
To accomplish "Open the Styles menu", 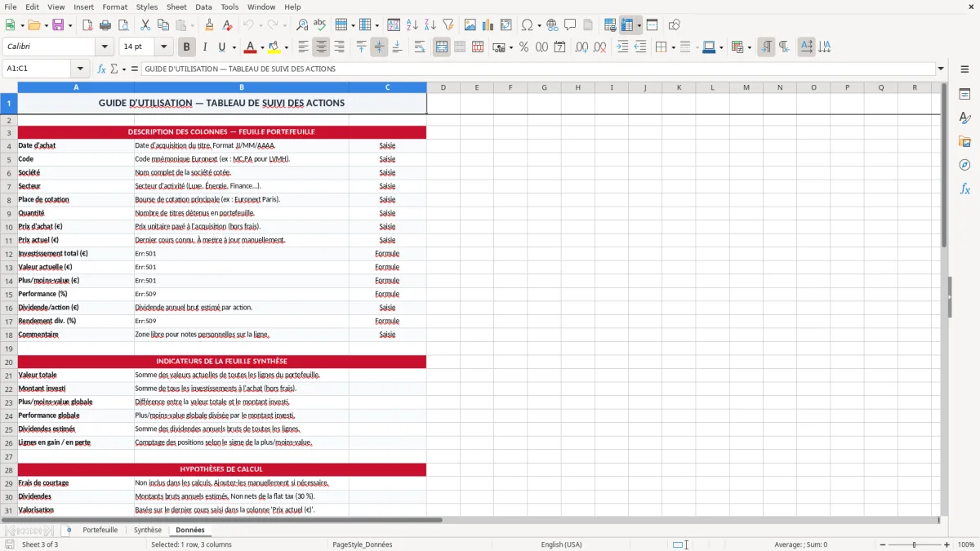I will point(147,7).
